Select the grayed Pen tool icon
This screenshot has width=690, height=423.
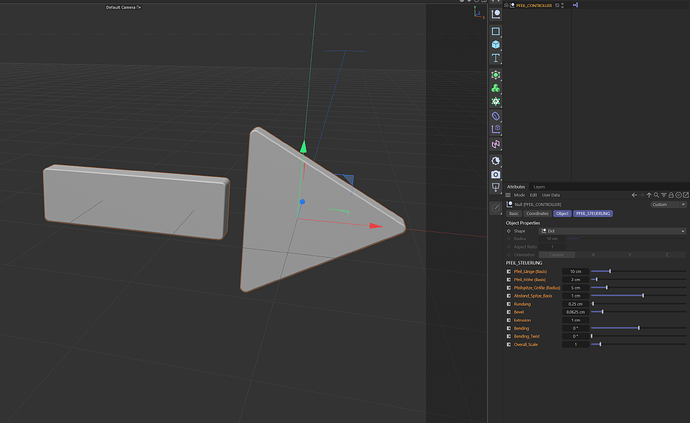pyautogui.click(x=496, y=208)
